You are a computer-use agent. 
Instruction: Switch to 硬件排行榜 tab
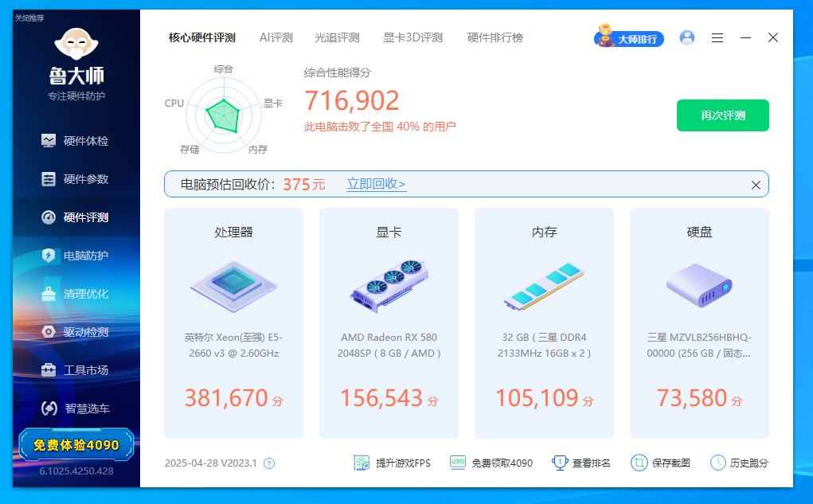click(x=494, y=38)
